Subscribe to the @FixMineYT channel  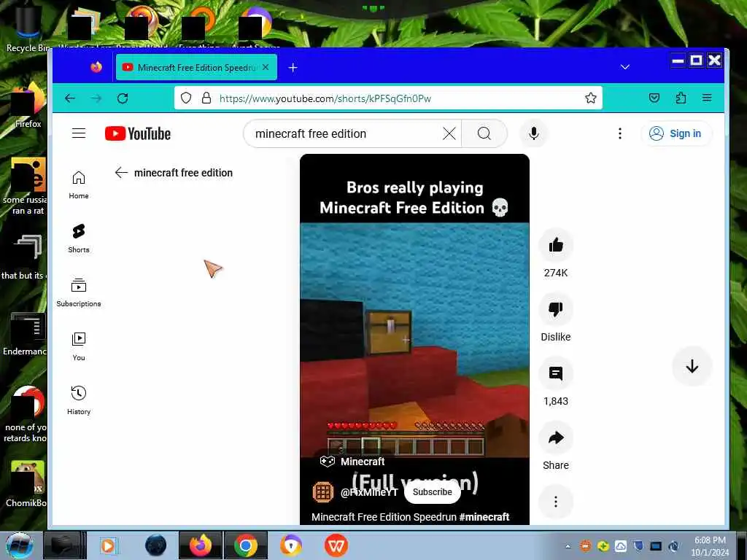(x=432, y=492)
